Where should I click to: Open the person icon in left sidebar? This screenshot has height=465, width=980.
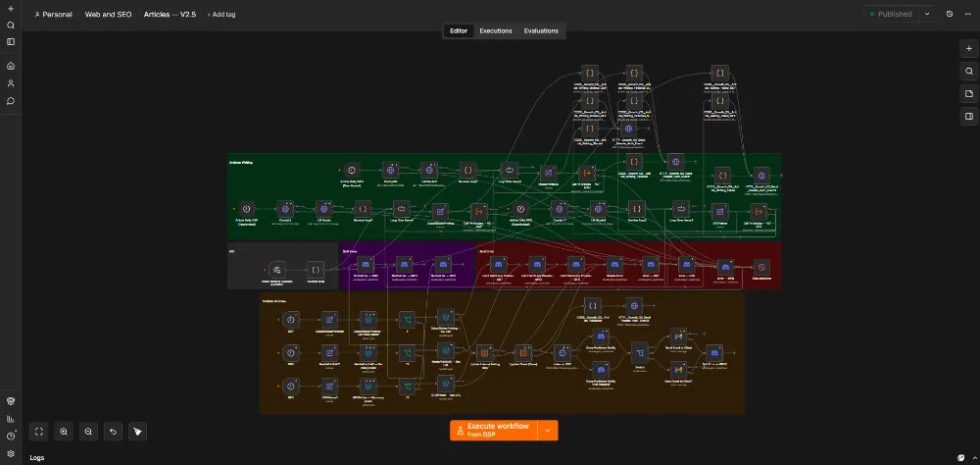[11, 83]
